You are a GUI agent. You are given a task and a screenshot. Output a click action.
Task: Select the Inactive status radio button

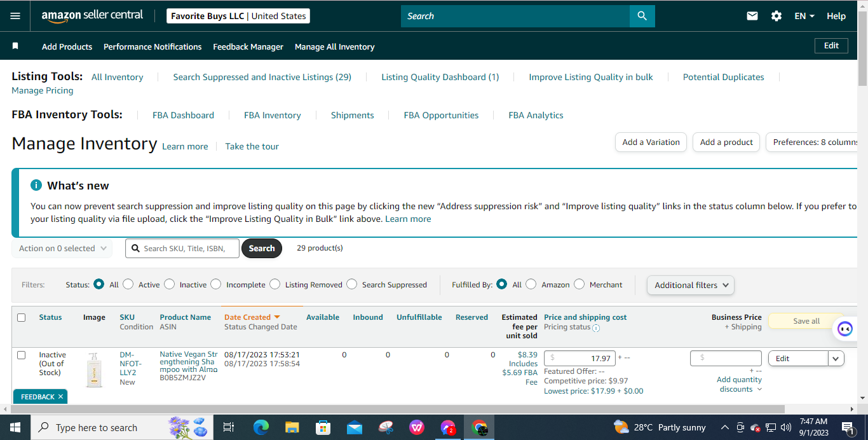[x=169, y=284]
